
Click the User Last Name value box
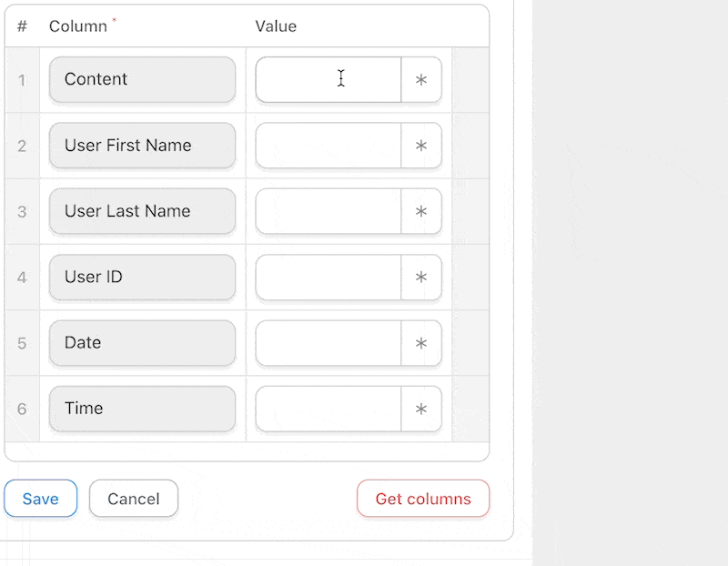pyautogui.click(x=329, y=212)
